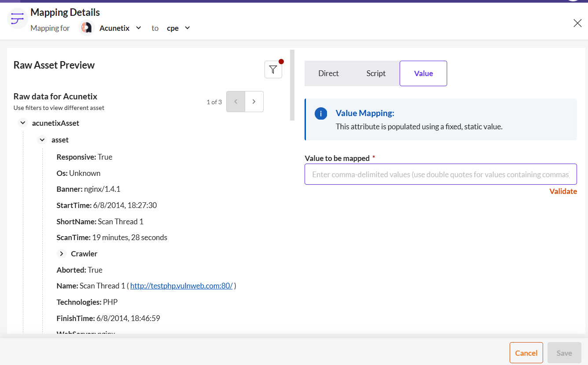Click the Cancel button
Screen dimensions: 588x365
coord(526,353)
